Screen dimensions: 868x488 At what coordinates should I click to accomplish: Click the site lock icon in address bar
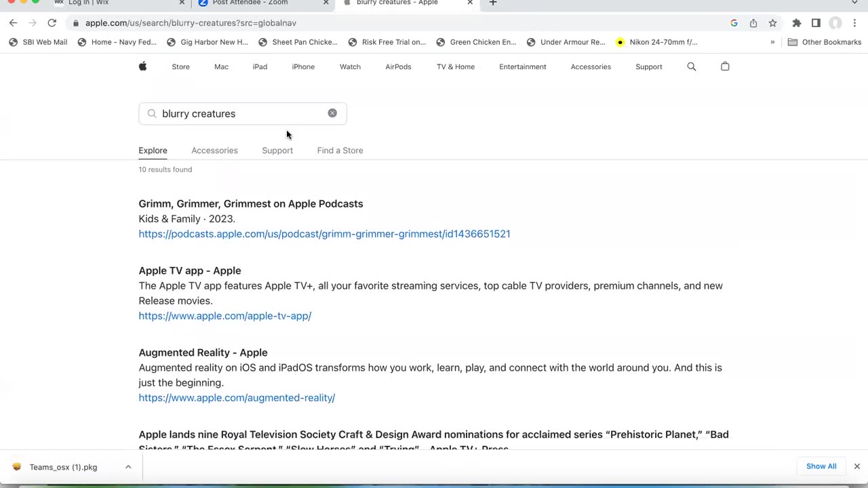(76, 23)
